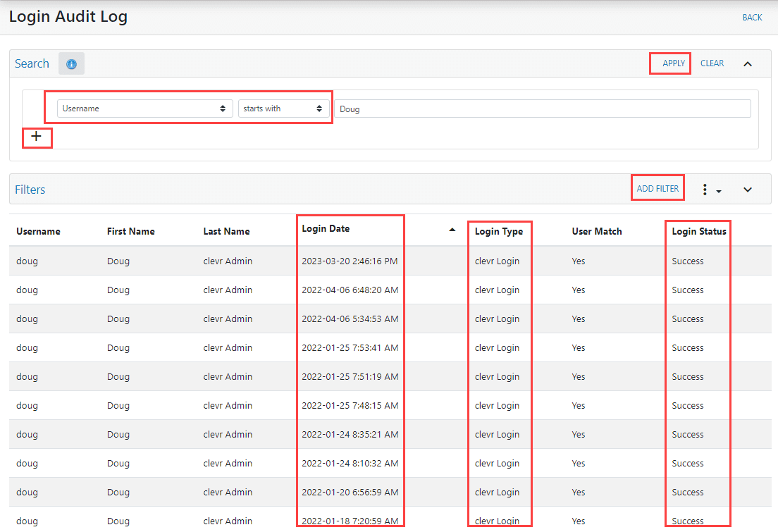The image size is (778, 532).
Task: Click 'clevr Login' in the 6:48:20 AM row
Action: point(497,290)
